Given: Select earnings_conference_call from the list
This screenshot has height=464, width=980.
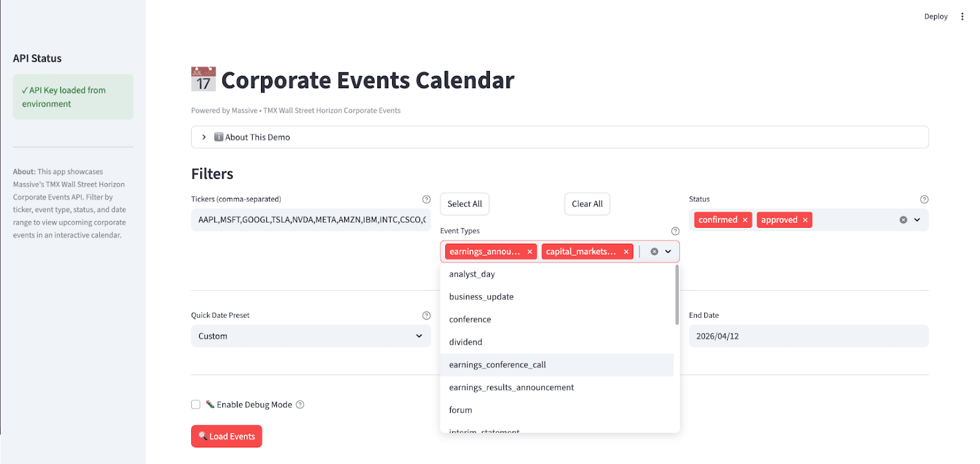Looking at the screenshot, I should [497, 365].
